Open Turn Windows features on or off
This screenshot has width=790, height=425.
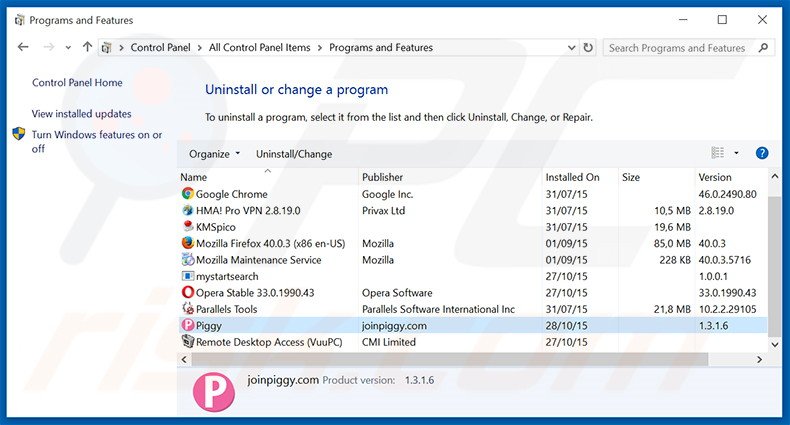coord(97,141)
